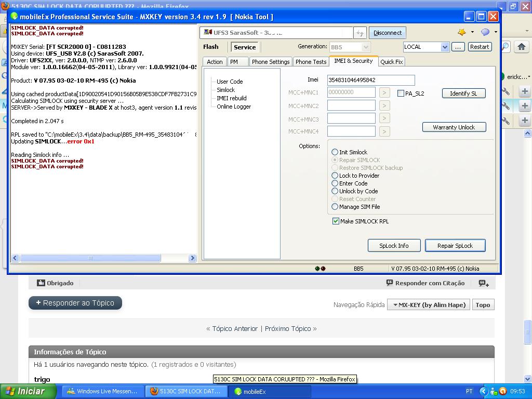Image resolution: width=532 pixels, height=399 pixels.
Task: Expand the star icon dropdown arrow
Action: (x=472, y=32)
